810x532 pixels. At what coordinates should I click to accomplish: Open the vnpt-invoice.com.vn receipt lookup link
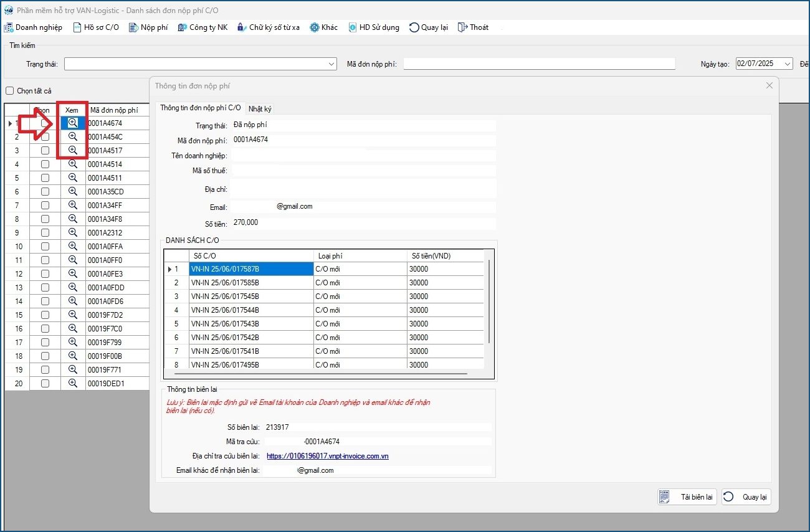tap(328, 456)
